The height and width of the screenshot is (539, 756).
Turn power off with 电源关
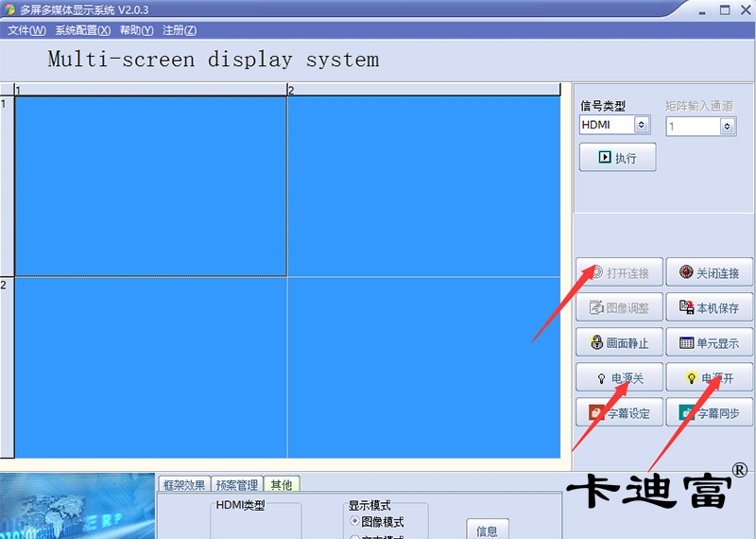click(620, 378)
